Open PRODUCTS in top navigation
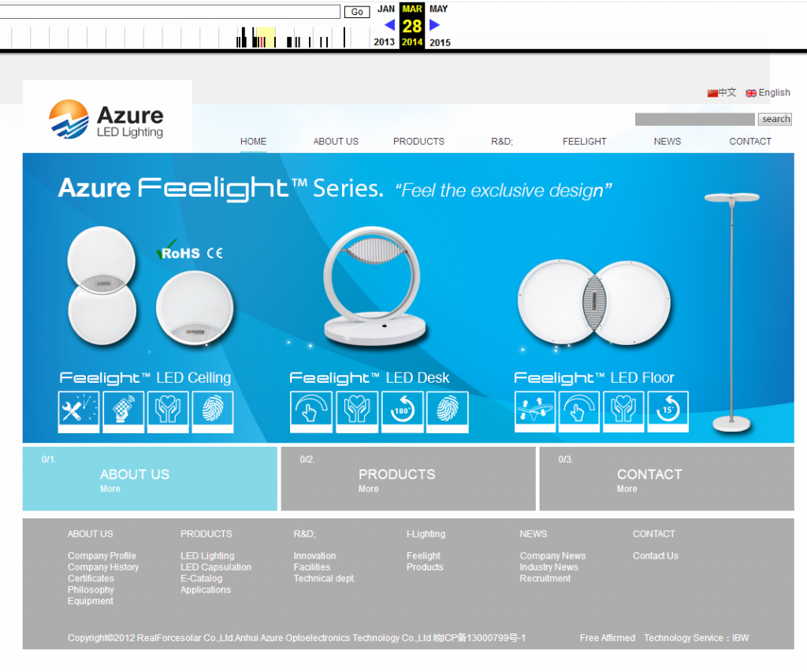This screenshot has width=807, height=672. (x=418, y=142)
